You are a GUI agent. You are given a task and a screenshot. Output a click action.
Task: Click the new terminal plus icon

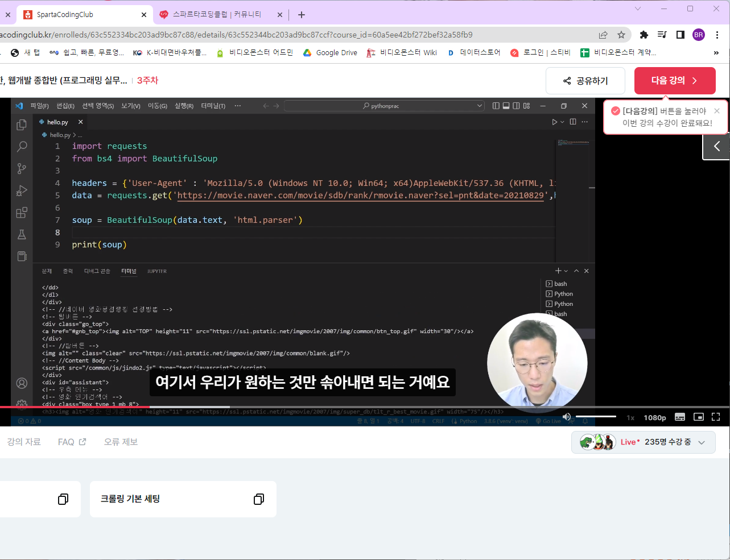pyautogui.click(x=558, y=271)
